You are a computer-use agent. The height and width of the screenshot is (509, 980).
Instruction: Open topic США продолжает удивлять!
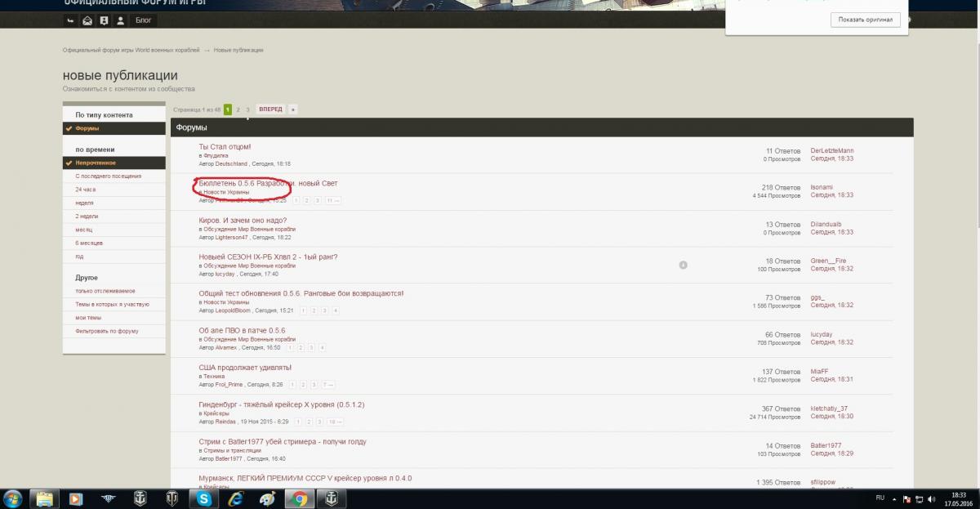coord(245,368)
